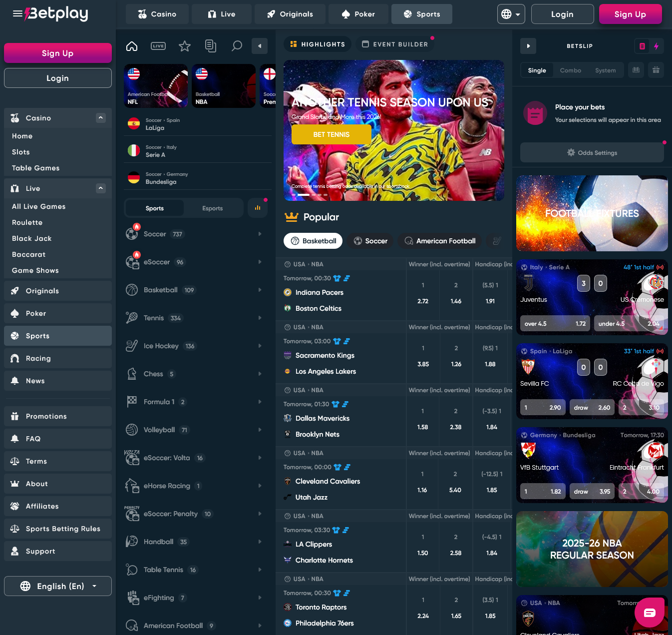Open the gift bonuses icon in betslip
672x635 pixels.
click(656, 70)
